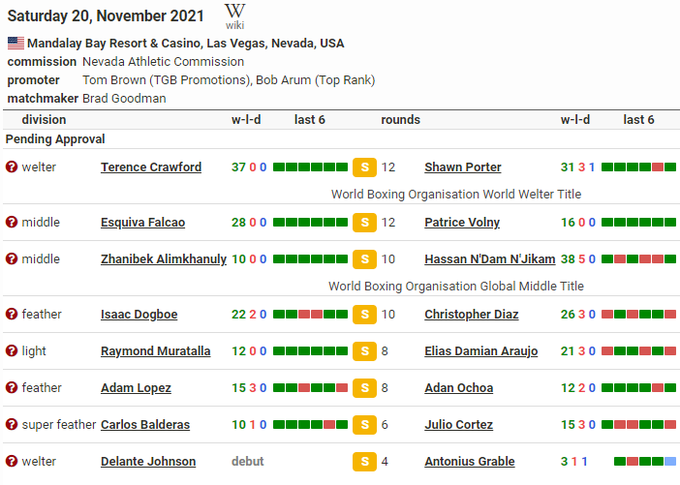Viewport: 680px width, 485px height.
Task: Open the Wikipedia wiki icon link
Action: click(235, 15)
